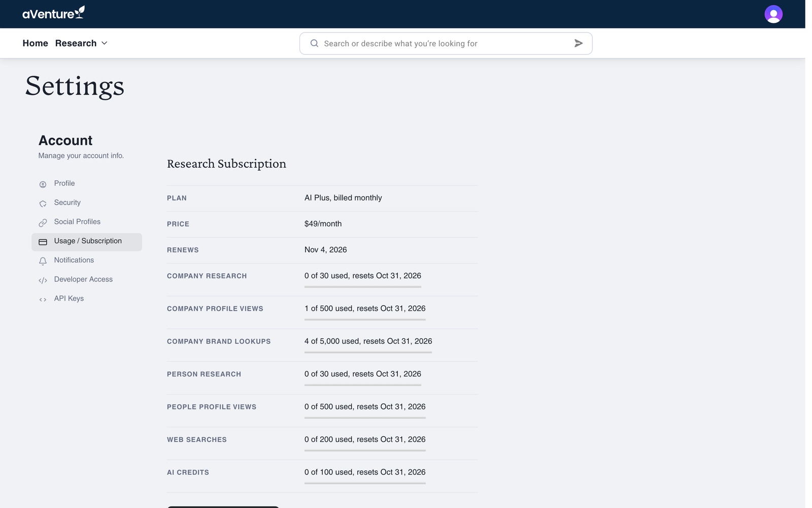The height and width of the screenshot is (508, 812).
Task: Click the WEB SEARCHES label
Action: click(x=197, y=440)
